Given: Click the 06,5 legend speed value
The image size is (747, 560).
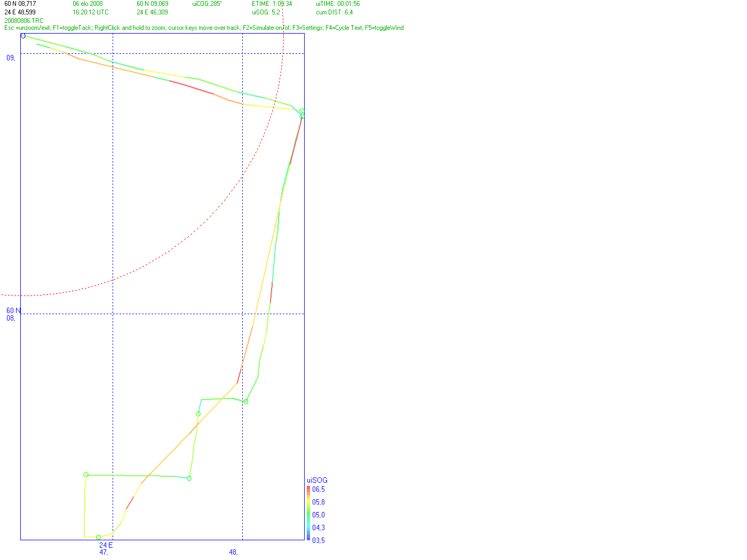Looking at the screenshot, I should (319, 489).
